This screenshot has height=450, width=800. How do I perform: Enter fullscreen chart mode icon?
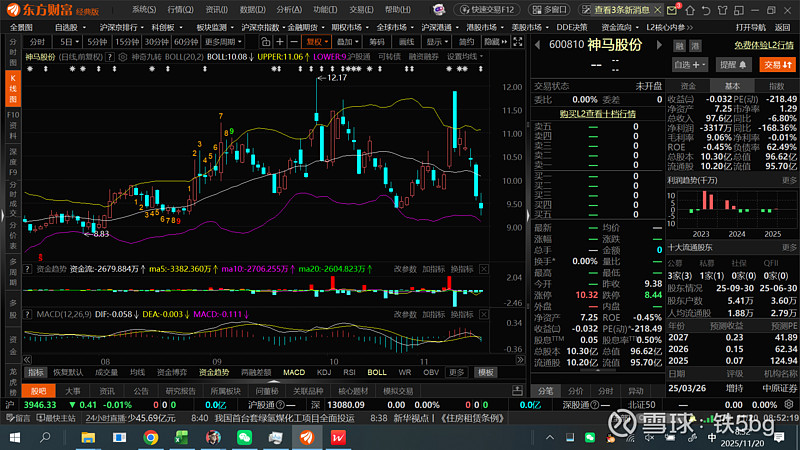point(517,42)
